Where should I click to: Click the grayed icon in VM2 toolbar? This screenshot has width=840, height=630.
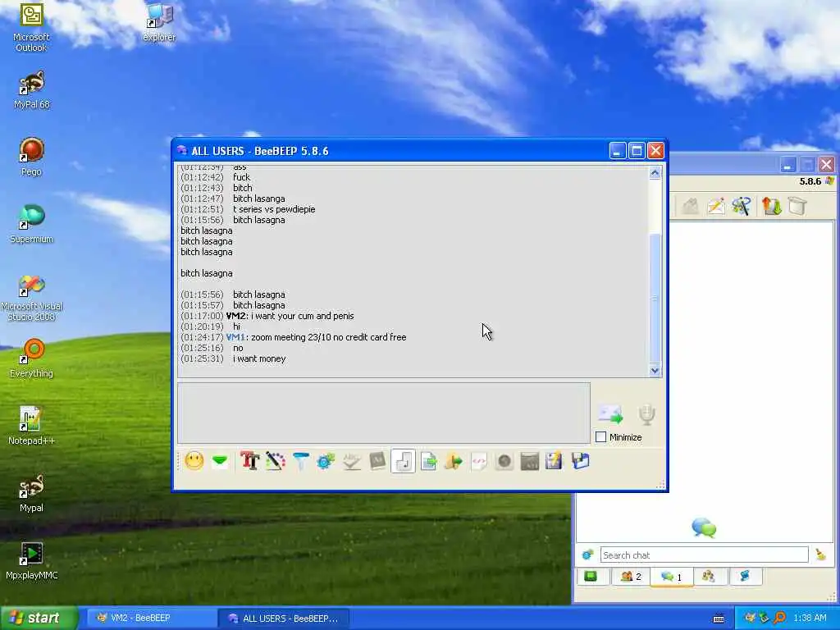pyautogui.click(x=691, y=206)
